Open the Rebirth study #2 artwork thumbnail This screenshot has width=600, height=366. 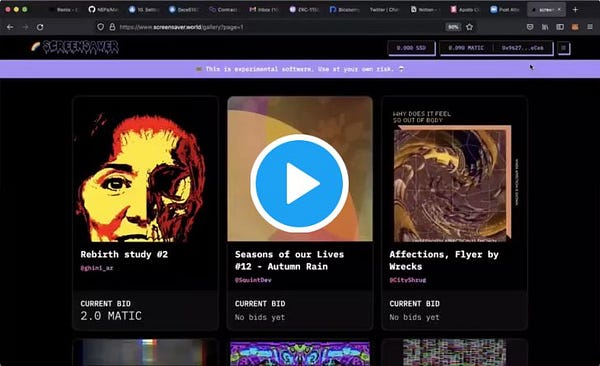point(145,169)
